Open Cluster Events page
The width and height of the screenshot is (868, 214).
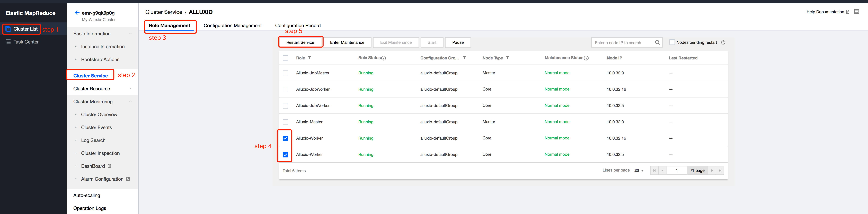tap(96, 127)
